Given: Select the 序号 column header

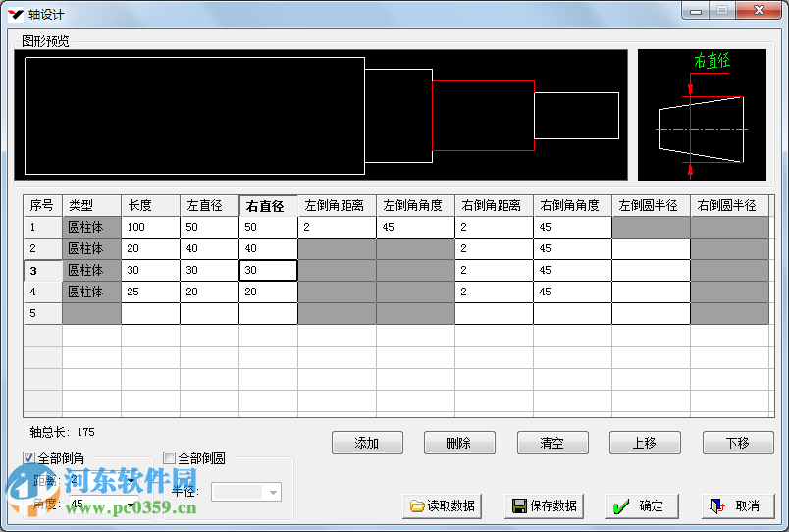Looking at the screenshot, I should (x=43, y=206).
